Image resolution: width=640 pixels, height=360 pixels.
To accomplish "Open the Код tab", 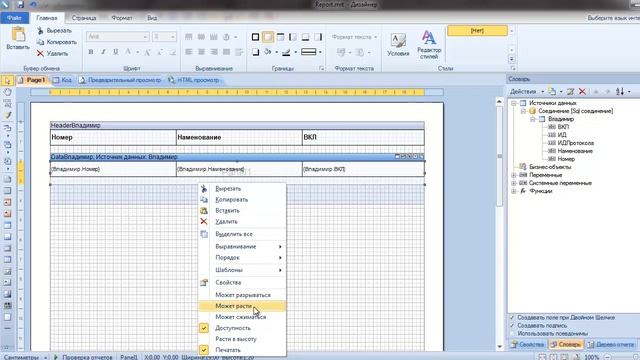I will tap(62, 80).
